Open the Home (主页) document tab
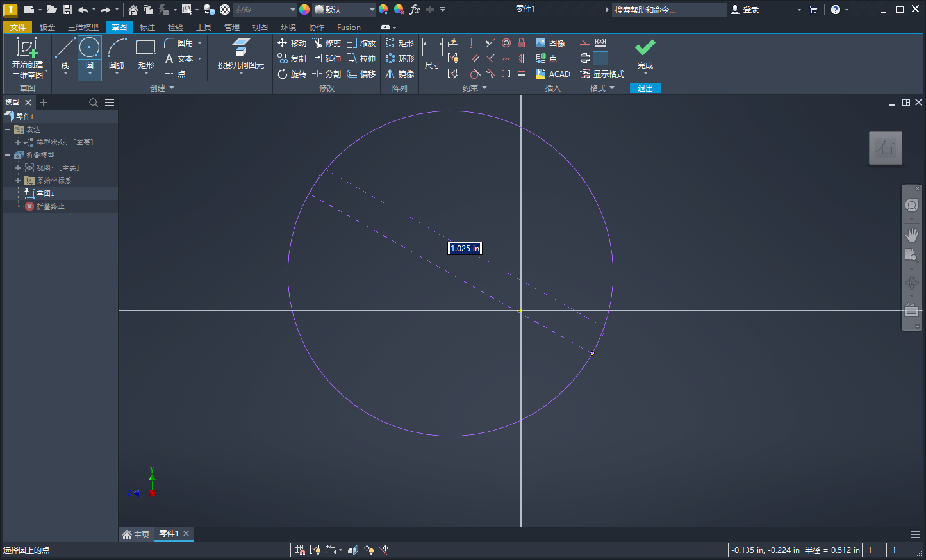Screen dimensions: 926x560 [136, 534]
